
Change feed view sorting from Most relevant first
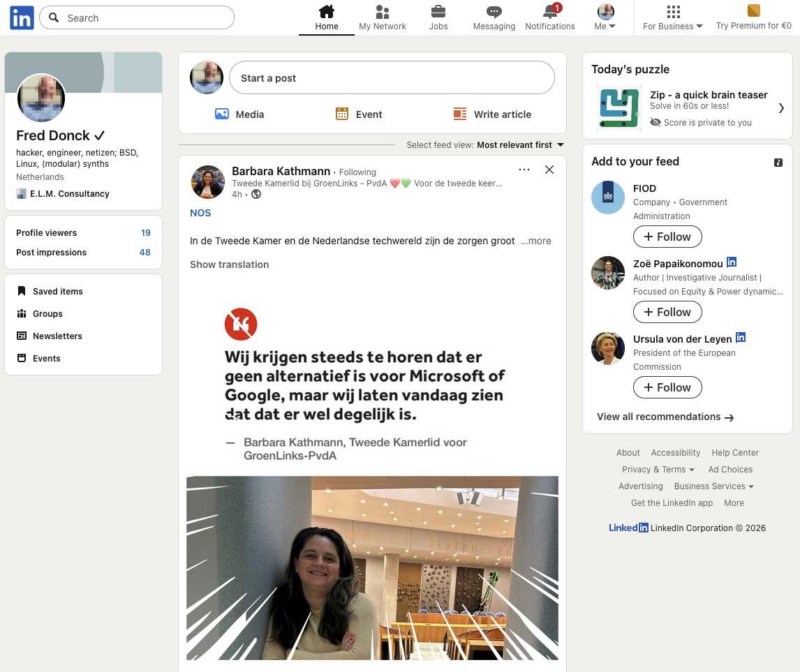tap(519, 145)
